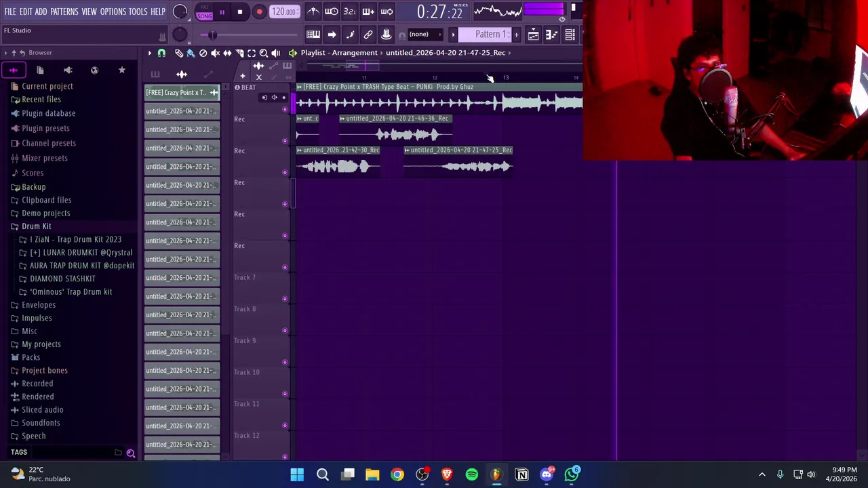Toggle wait for input before playing
868x488 pixels.
332,12
